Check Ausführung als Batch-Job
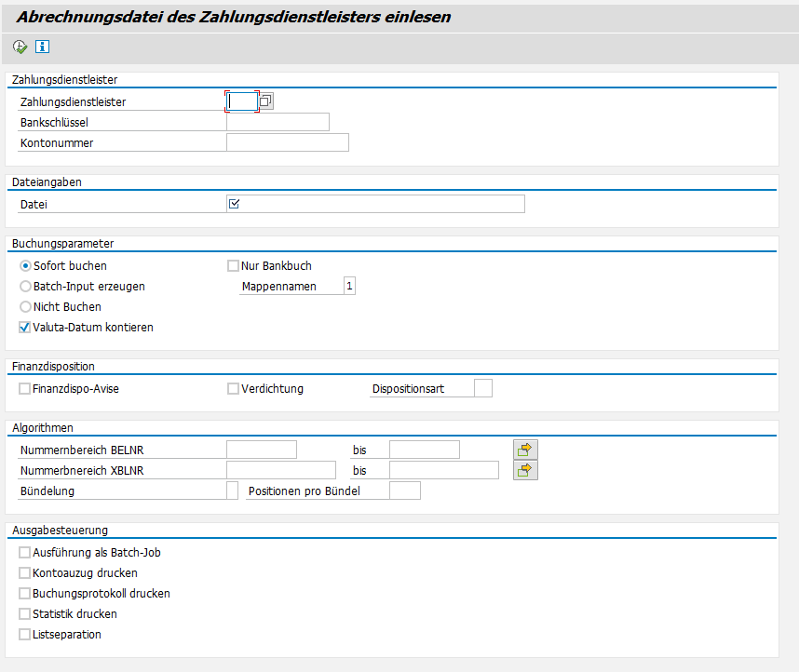 click(x=25, y=553)
